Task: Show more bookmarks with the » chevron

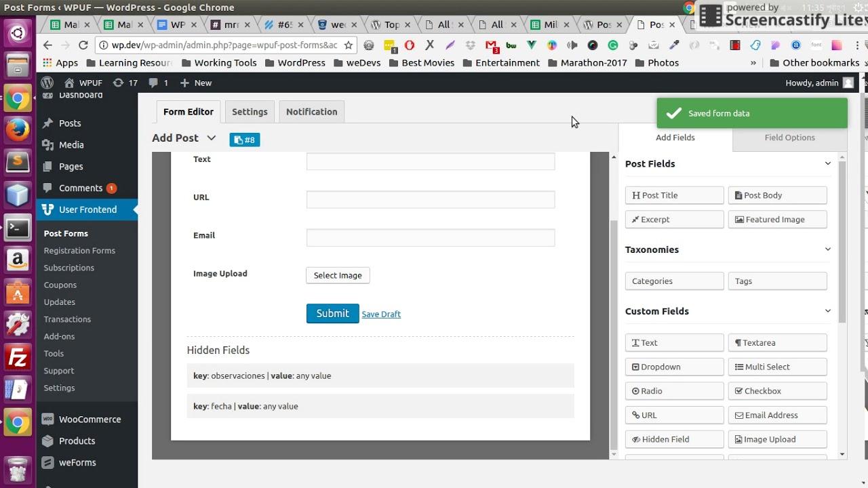Action: [753, 62]
